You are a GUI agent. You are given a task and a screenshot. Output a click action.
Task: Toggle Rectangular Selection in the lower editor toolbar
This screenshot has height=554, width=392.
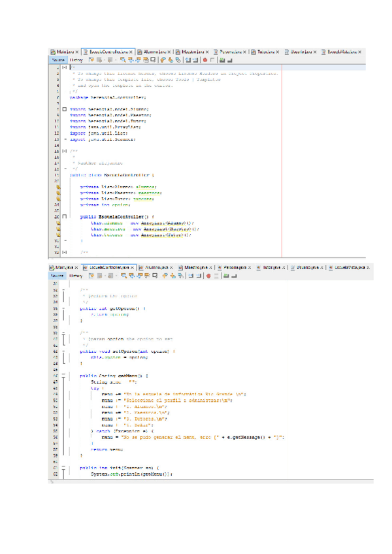[155, 276]
